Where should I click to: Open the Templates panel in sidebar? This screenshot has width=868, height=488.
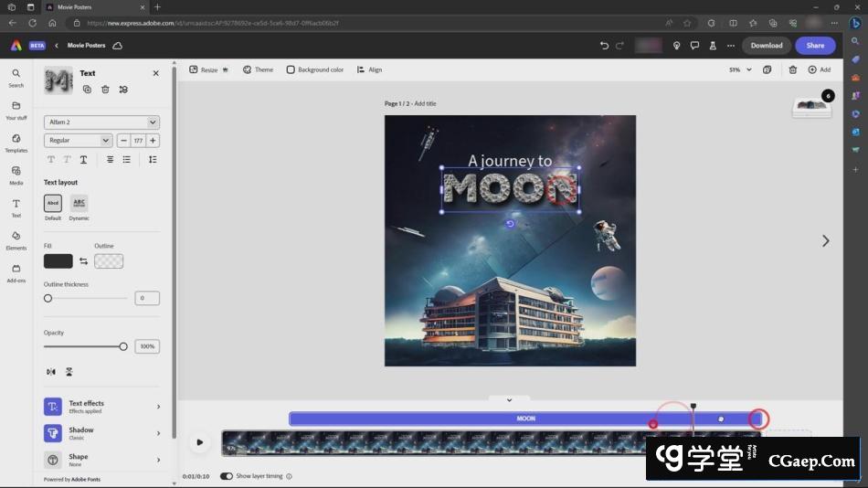click(16, 143)
